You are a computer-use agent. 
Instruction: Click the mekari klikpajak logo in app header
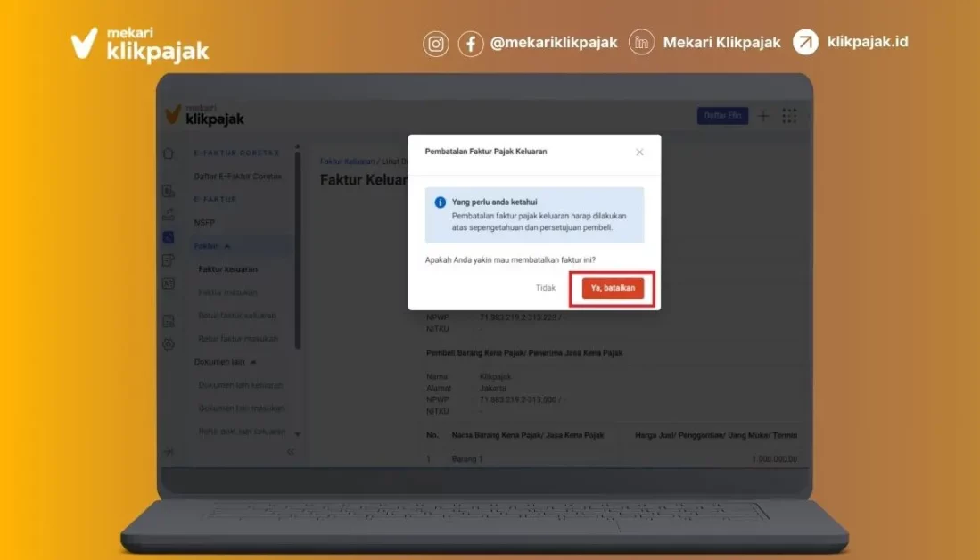(204, 115)
